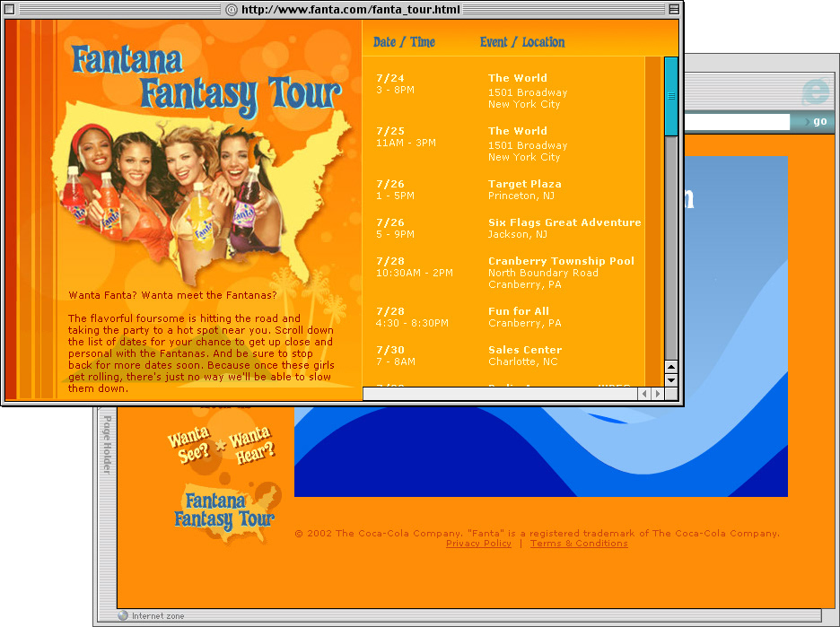Click the vertical scrollbar down arrow

670,380
